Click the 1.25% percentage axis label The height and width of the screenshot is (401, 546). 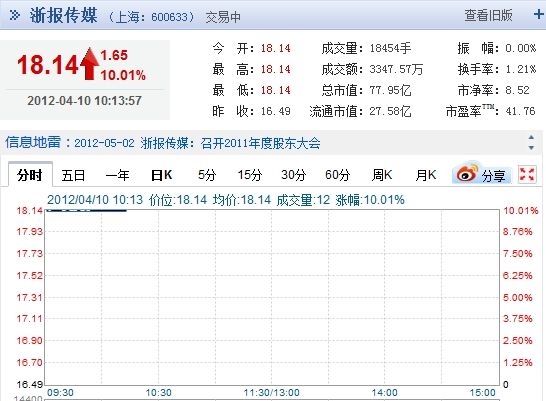point(517,363)
